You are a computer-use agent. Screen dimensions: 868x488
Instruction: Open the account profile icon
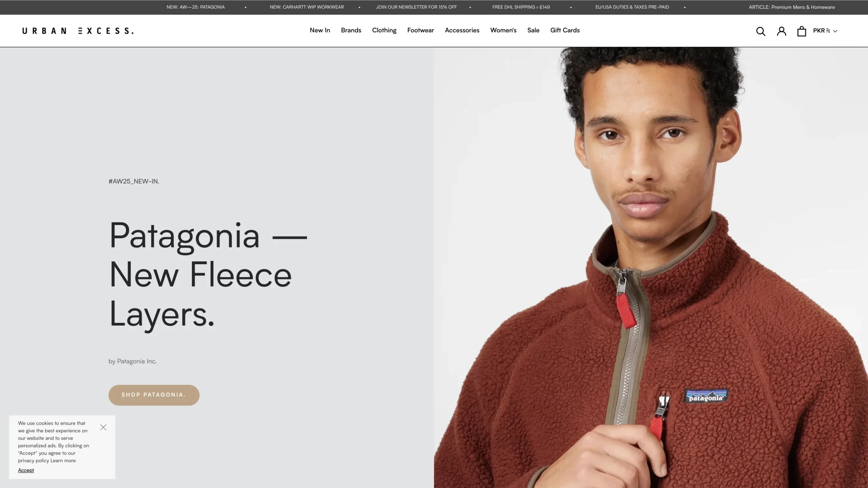[782, 31]
